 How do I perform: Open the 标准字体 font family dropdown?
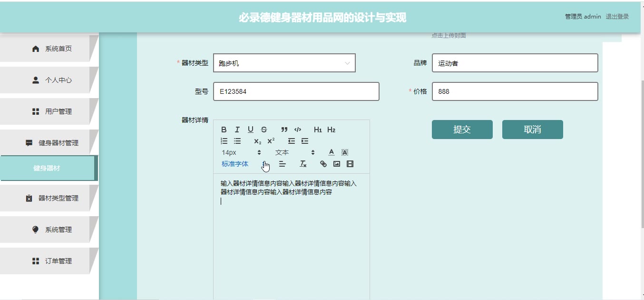[x=235, y=164]
